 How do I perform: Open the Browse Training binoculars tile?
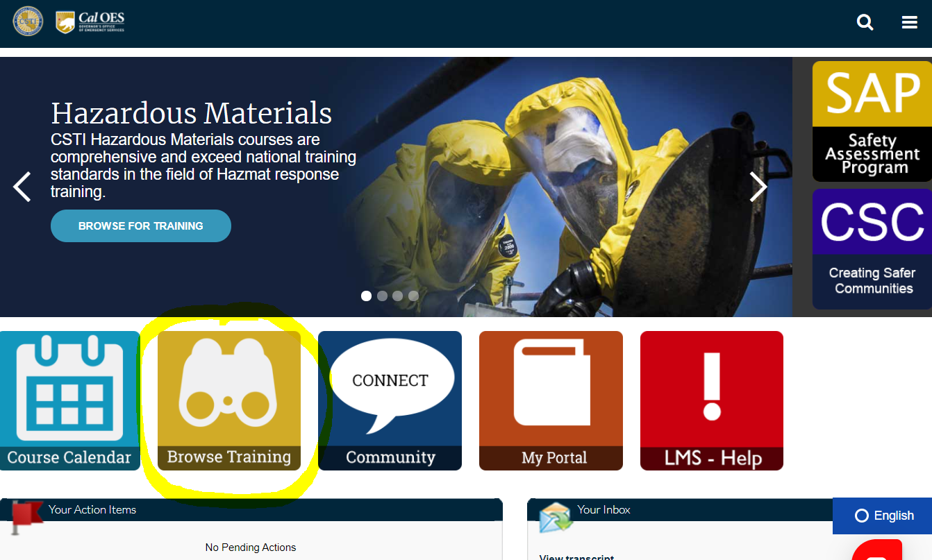point(229,400)
